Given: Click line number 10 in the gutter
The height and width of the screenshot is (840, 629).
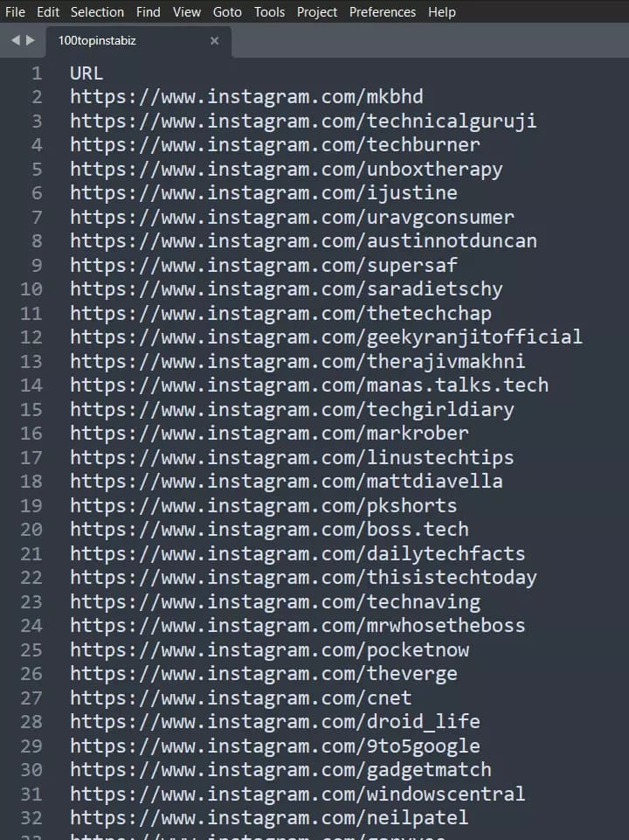Looking at the screenshot, I should pyautogui.click(x=31, y=288).
